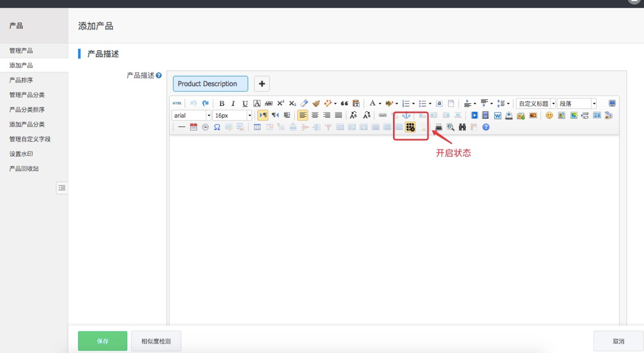Click the 取消 button
This screenshot has height=353, width=644.
click(618, 341)
